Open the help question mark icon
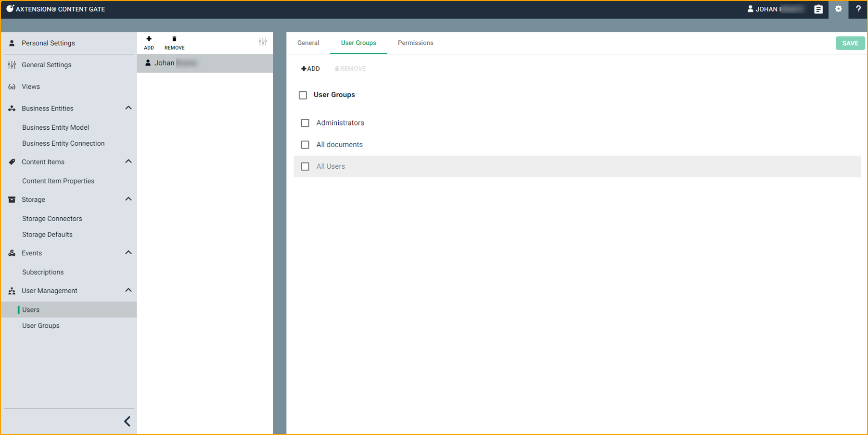The height and width of the screenshot is (435, 868). tap(858, 9)
